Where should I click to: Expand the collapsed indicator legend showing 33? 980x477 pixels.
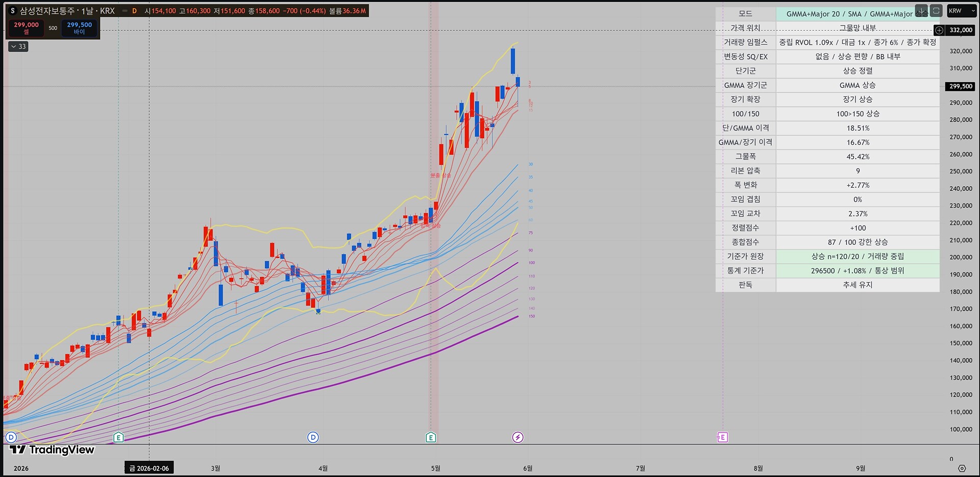pos(18,46)
